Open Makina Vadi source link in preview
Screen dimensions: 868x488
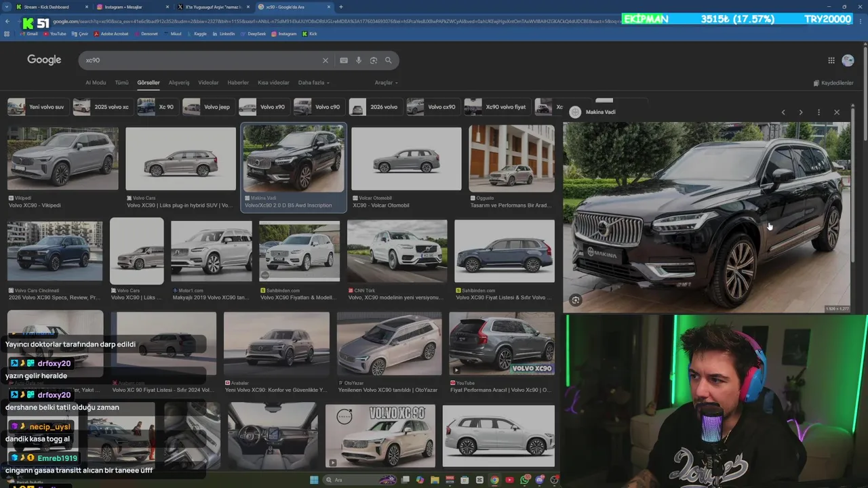tap(600, 112)
